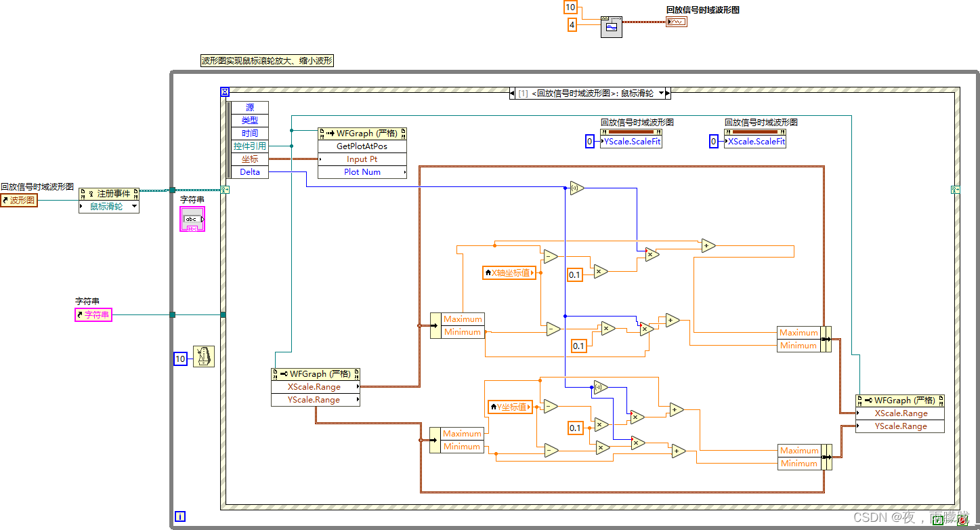Click the 字符串 abc indicator terminal
980x530 pixels.
(192, 219)
